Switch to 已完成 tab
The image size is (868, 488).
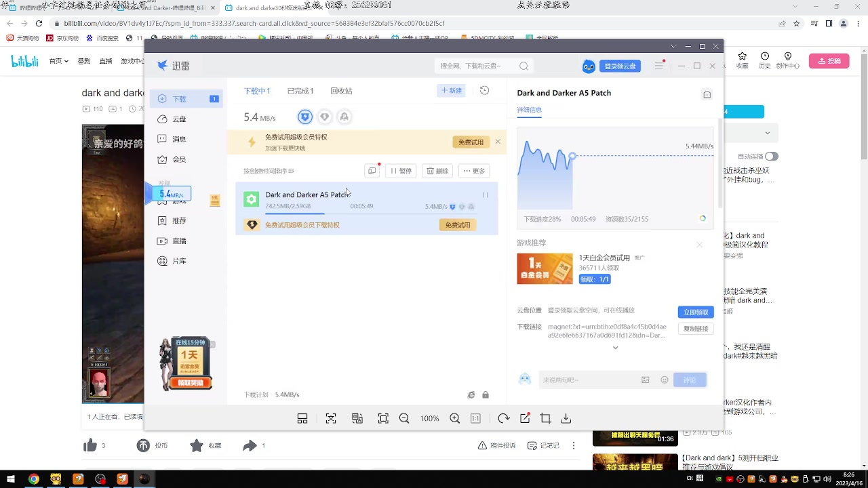(x=300, y=91)
